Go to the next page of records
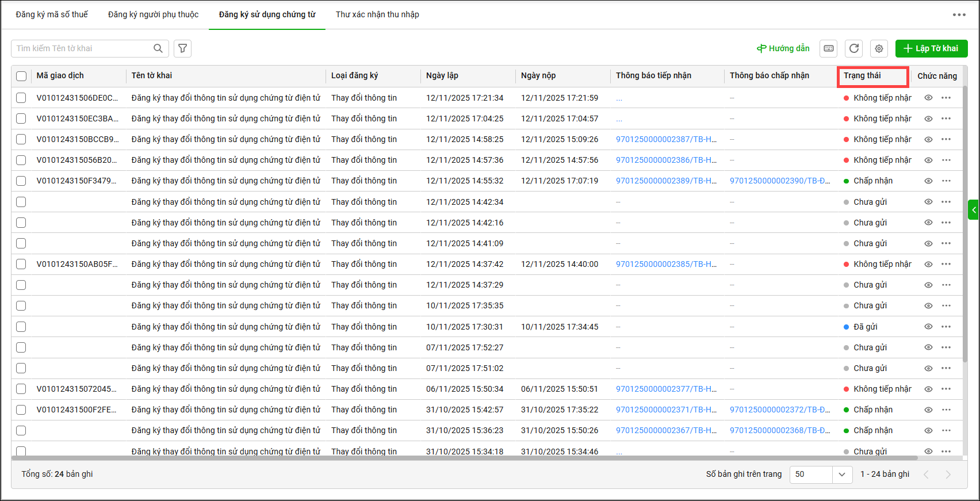The width and height of the screenshot is (980, 501). coord(948,475)
